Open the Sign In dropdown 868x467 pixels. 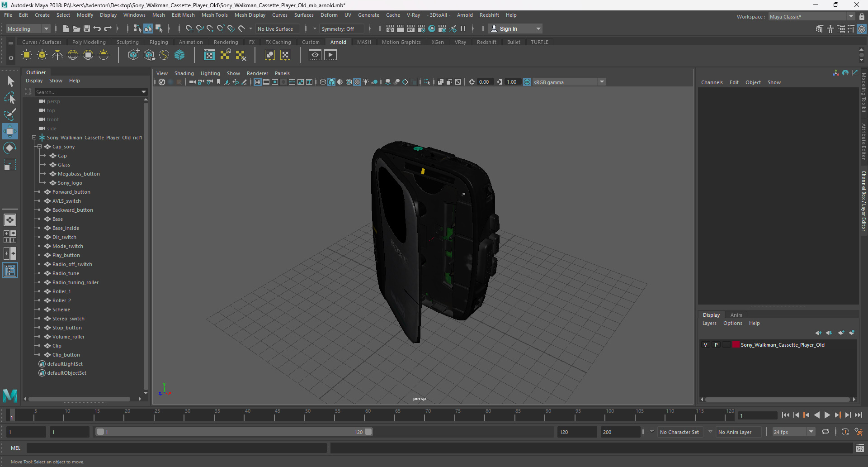click(x=515, y=29)
